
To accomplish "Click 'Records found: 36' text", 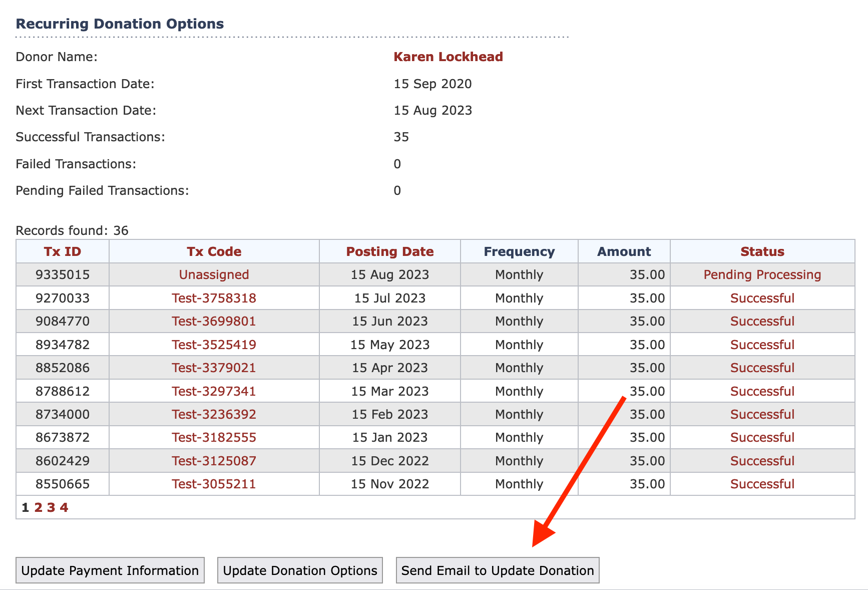I will pyautogui.click(x=72, y=230).
